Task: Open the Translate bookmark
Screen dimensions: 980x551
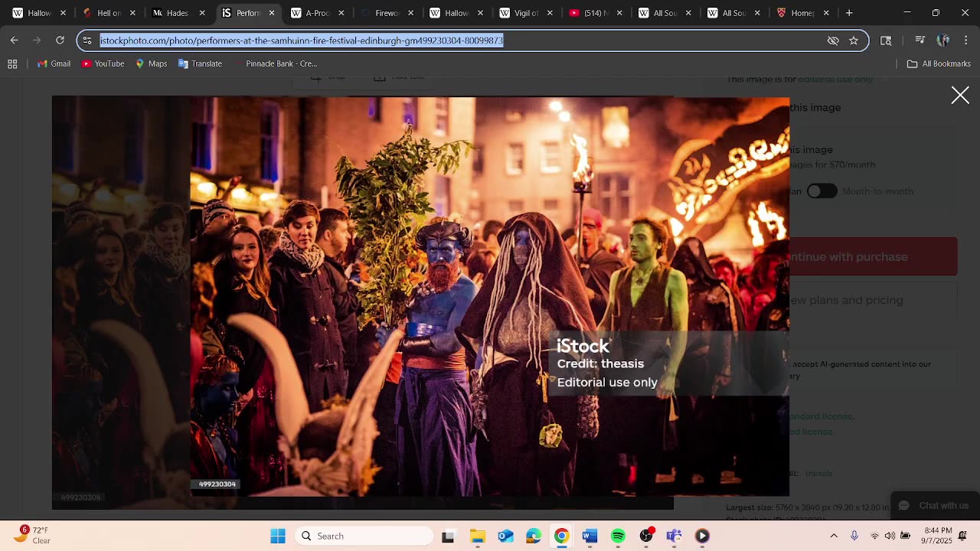Action: coord(200,64)
